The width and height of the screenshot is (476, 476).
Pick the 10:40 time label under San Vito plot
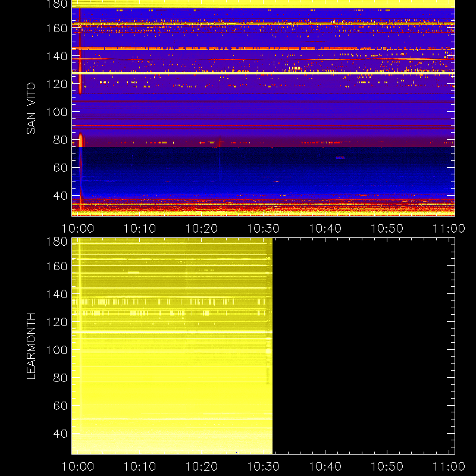(x=325, y=228)
